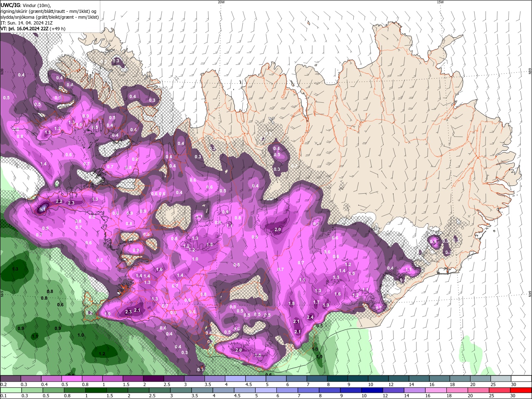Click the '4.1' precipitation value on the map
Screen dimensions: 532x399
pyautogui.click(x=42, y=209)
